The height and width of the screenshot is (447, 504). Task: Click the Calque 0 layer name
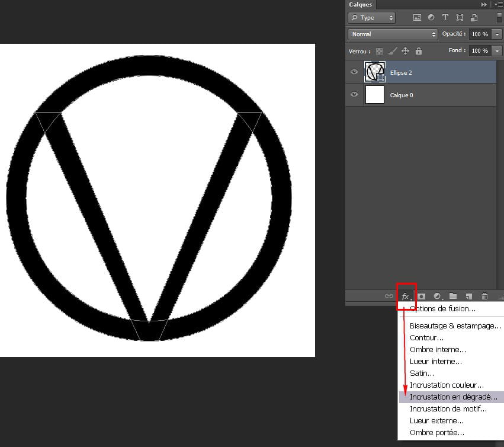click(402, 95)
